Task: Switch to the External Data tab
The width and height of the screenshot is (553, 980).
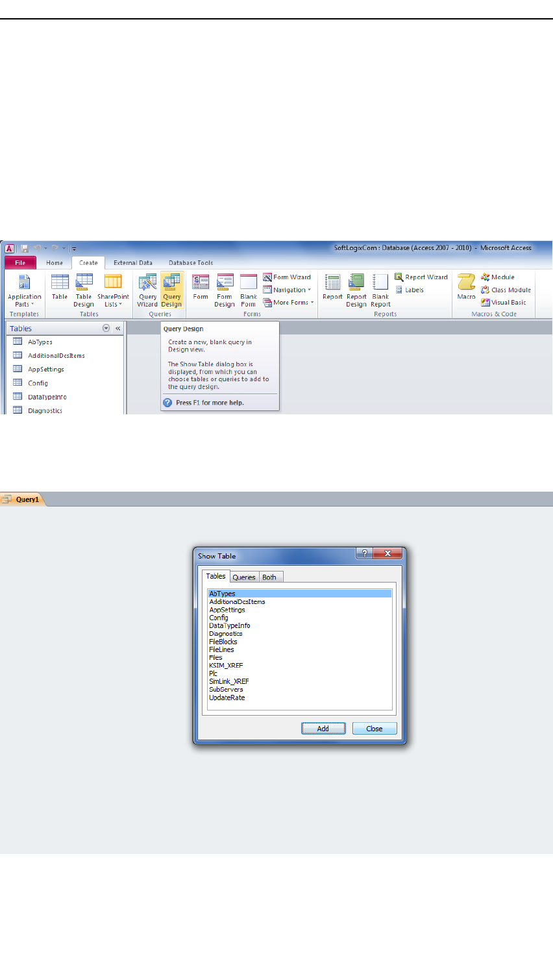Action: pos(133,263)
